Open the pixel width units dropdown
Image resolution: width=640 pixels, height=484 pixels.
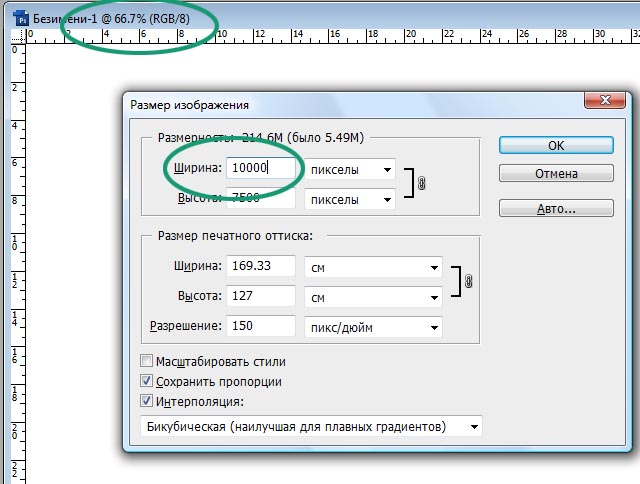tap(350, 169)
